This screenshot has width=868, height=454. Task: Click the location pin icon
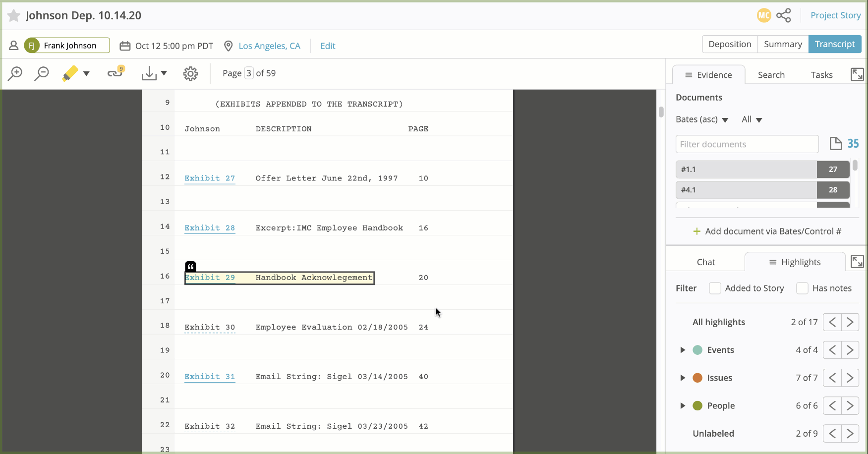tap(229, 46)
